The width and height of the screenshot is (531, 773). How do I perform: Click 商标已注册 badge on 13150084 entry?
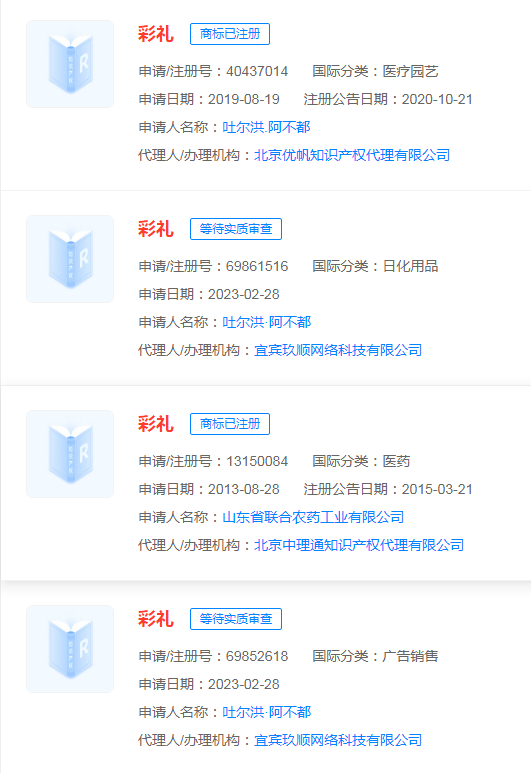[x=230, y=424]
